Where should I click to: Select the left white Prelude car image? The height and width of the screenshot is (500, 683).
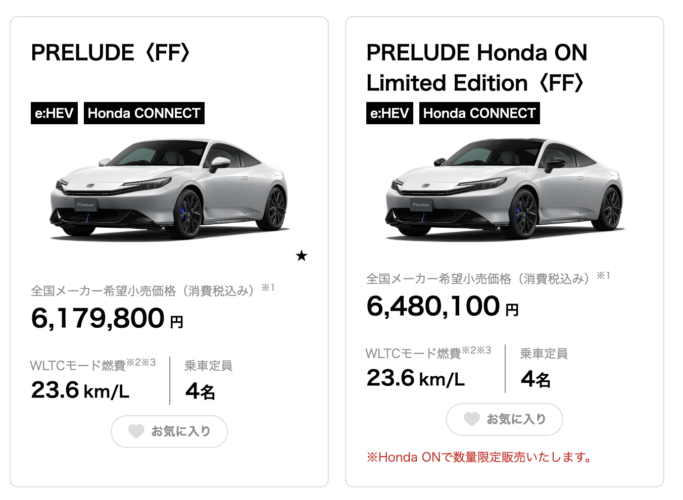point(169,188)
